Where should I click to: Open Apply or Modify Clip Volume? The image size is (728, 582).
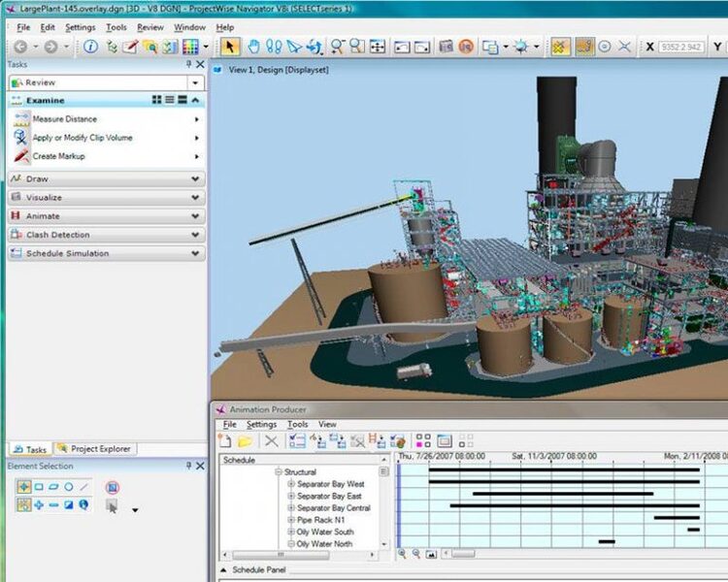click(x=83, y=138)
